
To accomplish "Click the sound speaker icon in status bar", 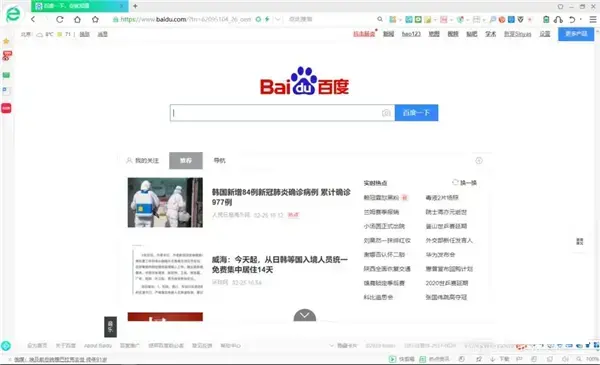I will point(565,359).
